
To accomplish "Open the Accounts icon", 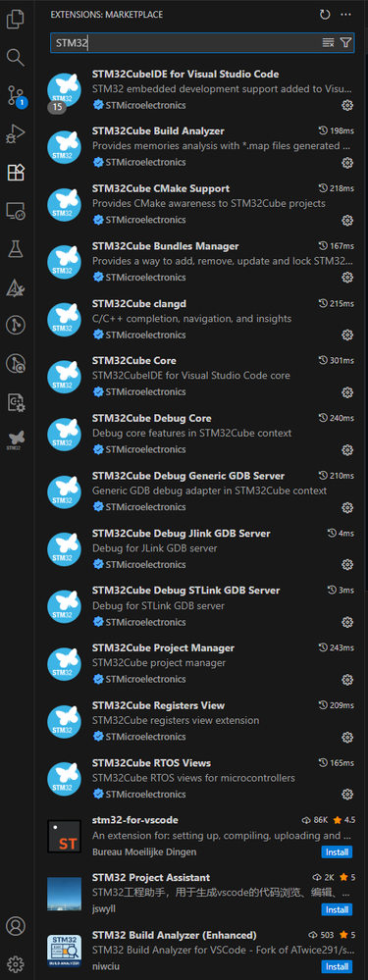I will [15, 925].
